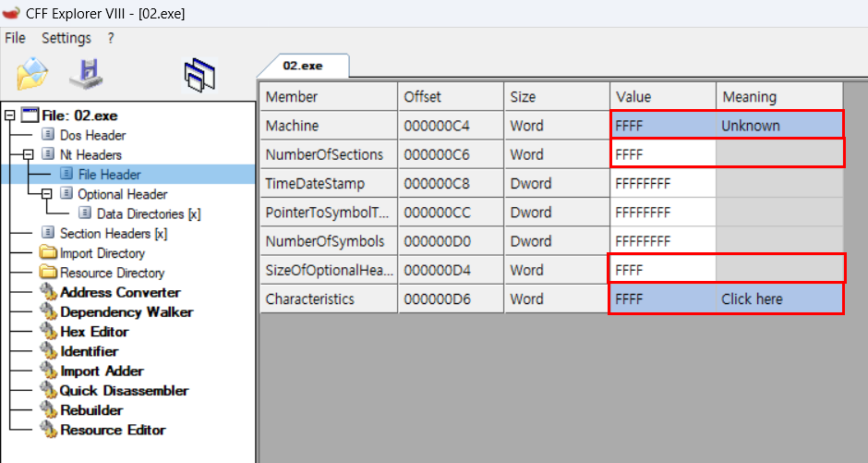Click the Resource Editor gear icon

tap(49, 429)
